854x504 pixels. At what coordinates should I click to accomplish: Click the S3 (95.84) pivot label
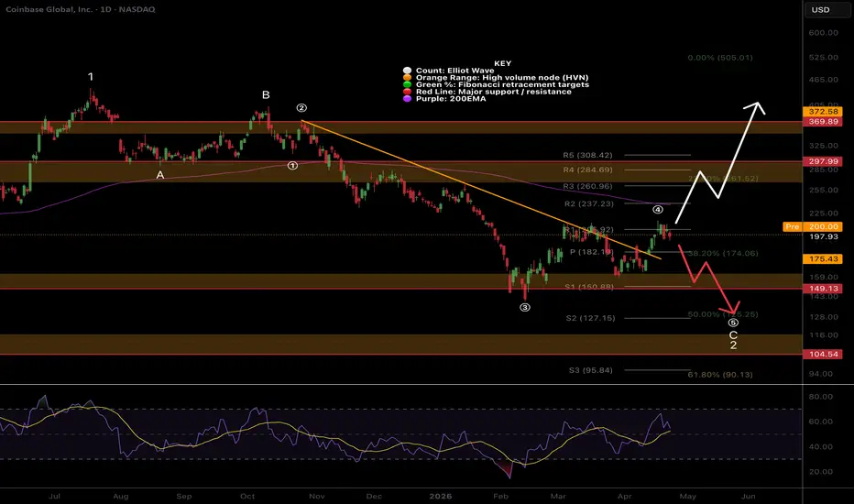(x=590, y=370)
